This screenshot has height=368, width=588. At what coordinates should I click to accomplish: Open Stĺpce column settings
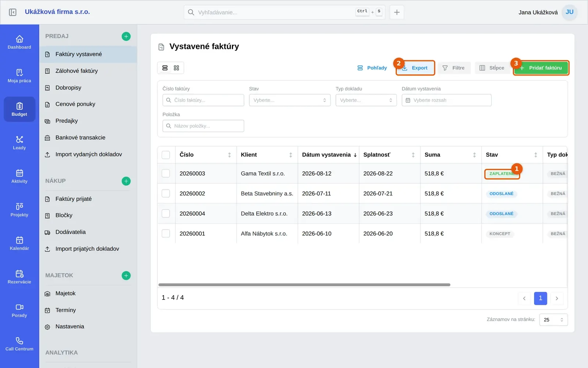point(492,68)
